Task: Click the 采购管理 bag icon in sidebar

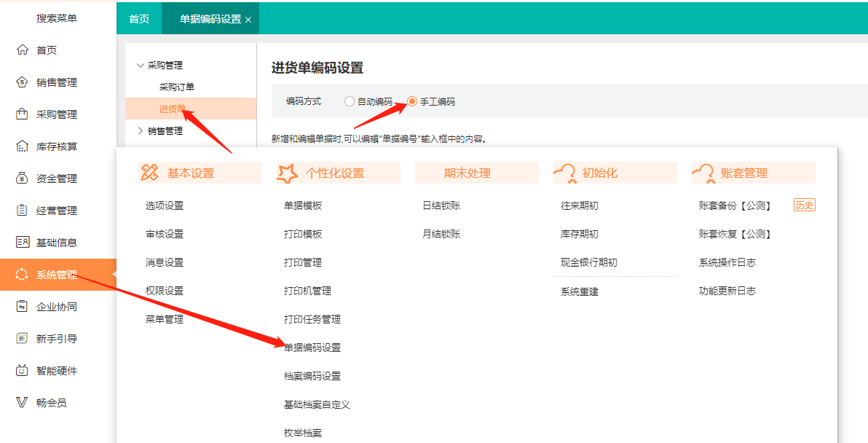Action: pos(22,114)
